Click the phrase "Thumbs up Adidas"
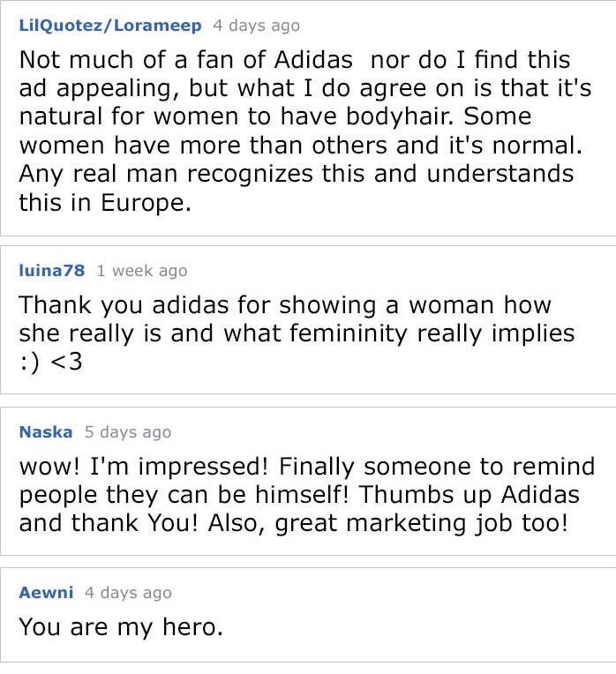Viewport: 616px width, 674px height. (x=469, y=494)
